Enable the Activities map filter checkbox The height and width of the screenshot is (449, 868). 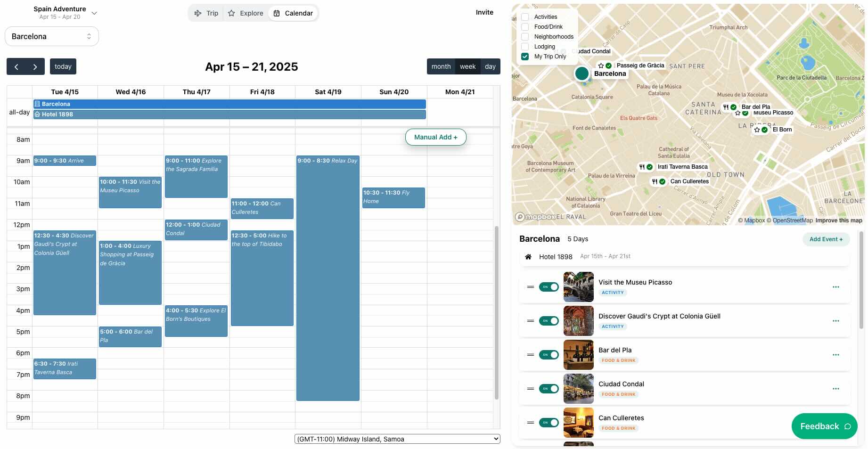point(525,17)
